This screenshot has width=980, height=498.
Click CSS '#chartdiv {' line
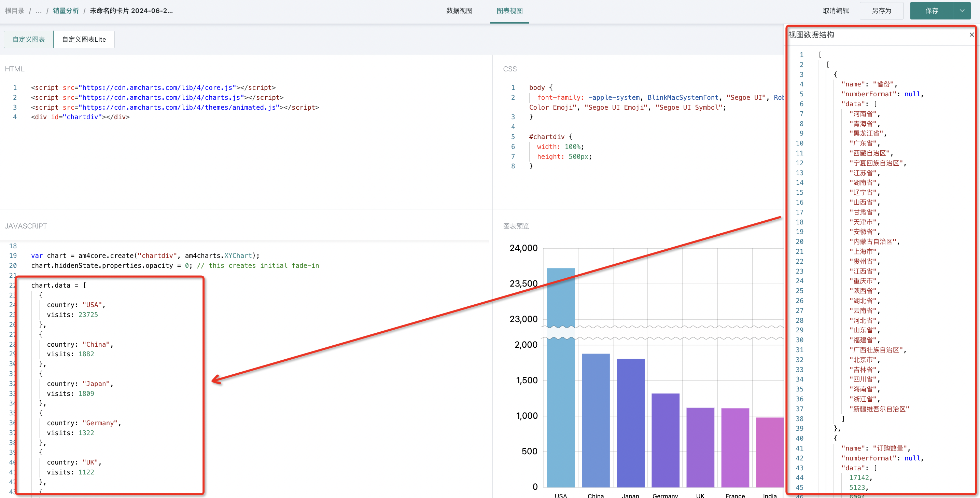(550, 137)
